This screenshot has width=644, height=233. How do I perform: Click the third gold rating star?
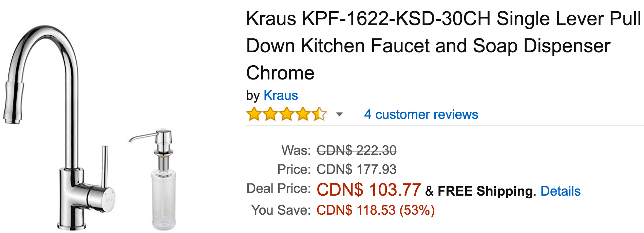coord(286,114)
